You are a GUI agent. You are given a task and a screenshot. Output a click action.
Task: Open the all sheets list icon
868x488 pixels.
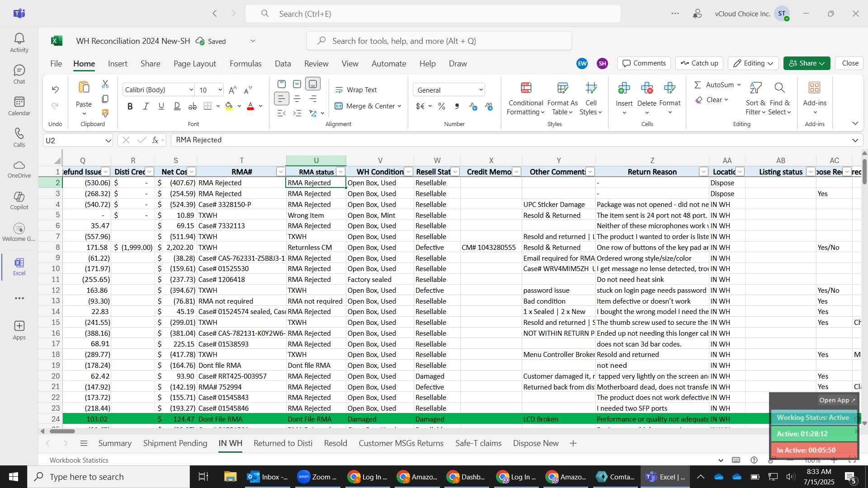[x=84, y=443]
